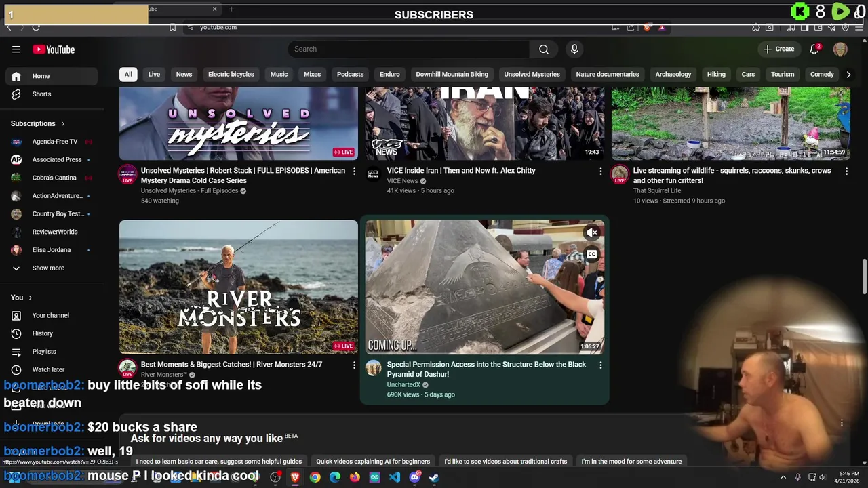Image resolution: width=868 pixels, height=488 pixels.
Task: Open Discord in the taskbar
Action: (414, 477)
